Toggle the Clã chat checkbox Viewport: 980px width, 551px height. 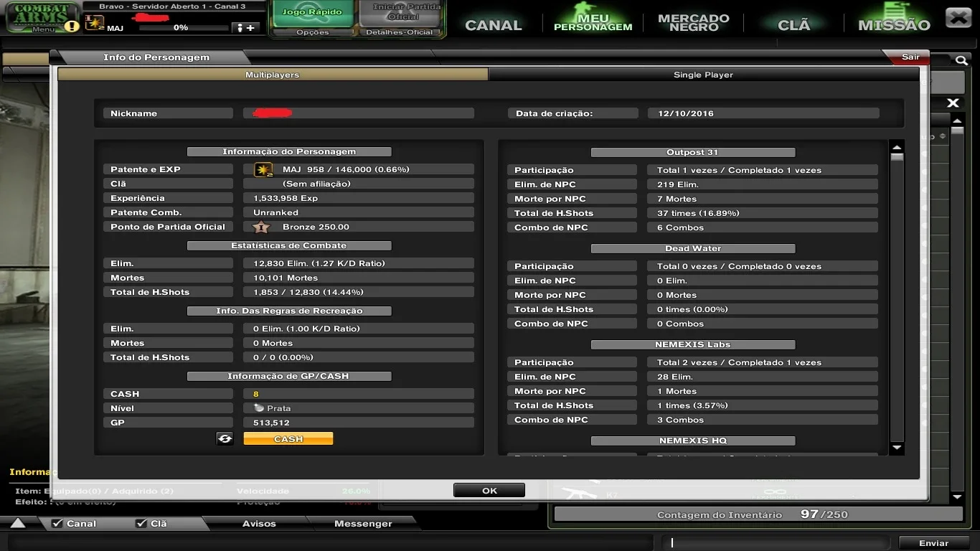[x=141, y=524]
